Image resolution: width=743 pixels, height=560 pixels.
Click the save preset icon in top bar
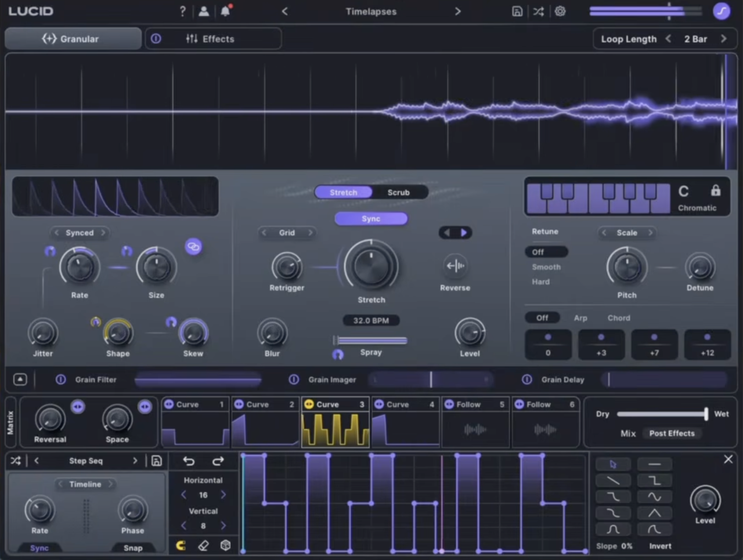[x=517, y=11]
